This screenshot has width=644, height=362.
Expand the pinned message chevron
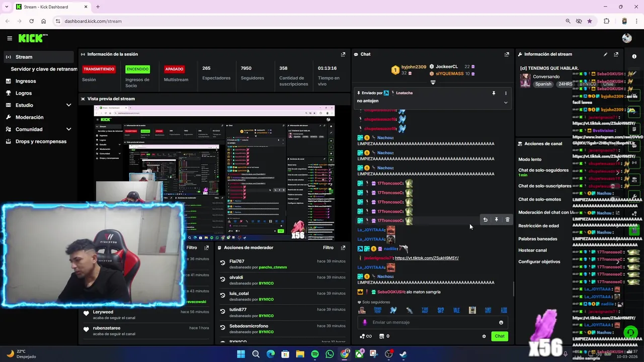(506, 103)
